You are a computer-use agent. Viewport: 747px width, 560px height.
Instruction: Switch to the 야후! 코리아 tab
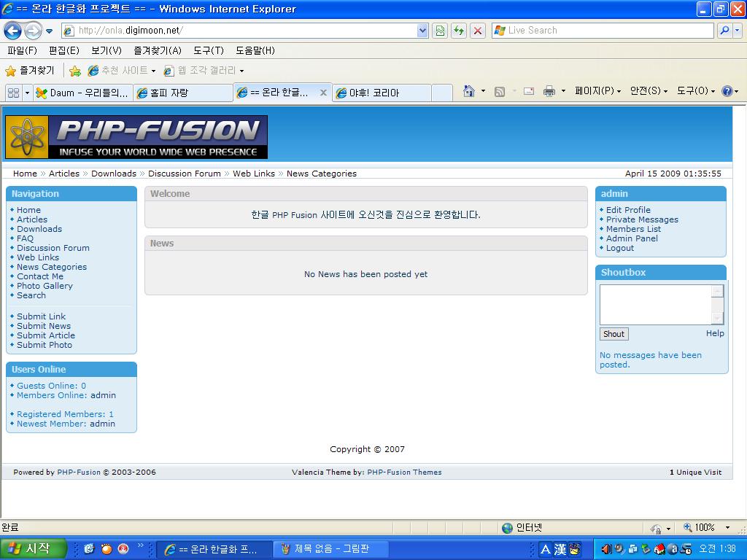pyautogui.click(x=381, y=93)
